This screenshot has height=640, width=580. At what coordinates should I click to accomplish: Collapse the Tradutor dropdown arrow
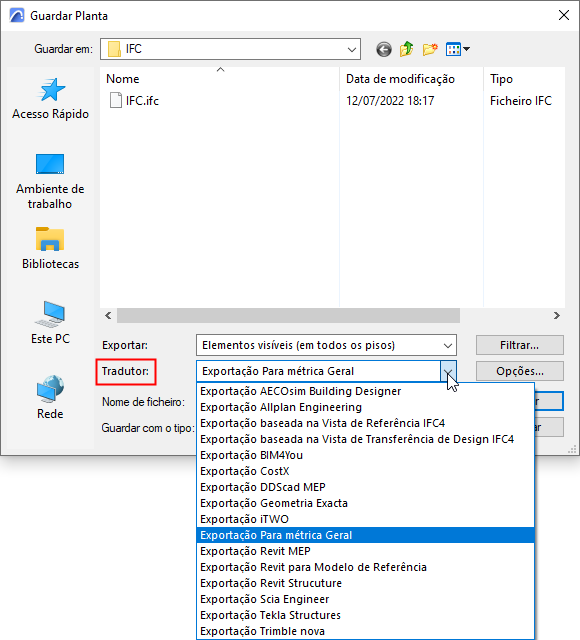[x=448, y=371]
